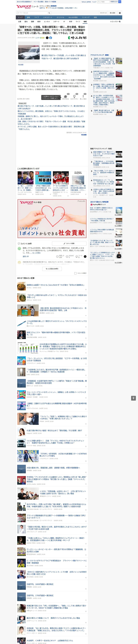
Task: Switch to the スポーツ category tab
Action: [x=56, y=21]
